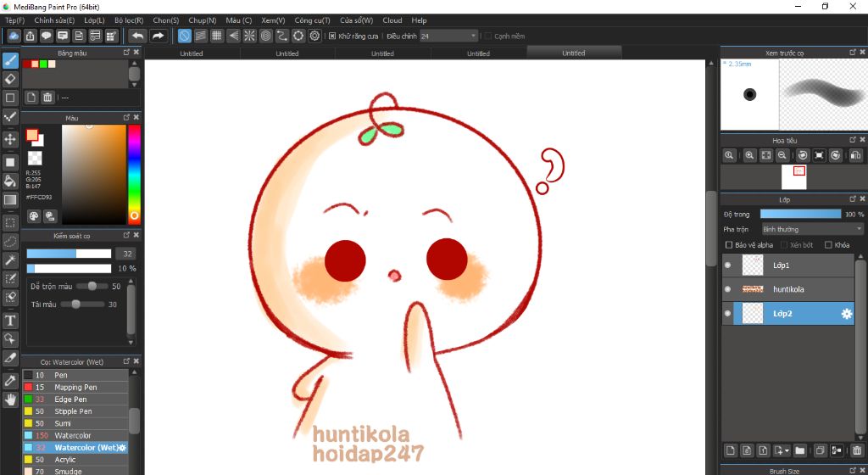
Task: Toggle the Khử răng cưa checkbox
Action: point(332,36)
